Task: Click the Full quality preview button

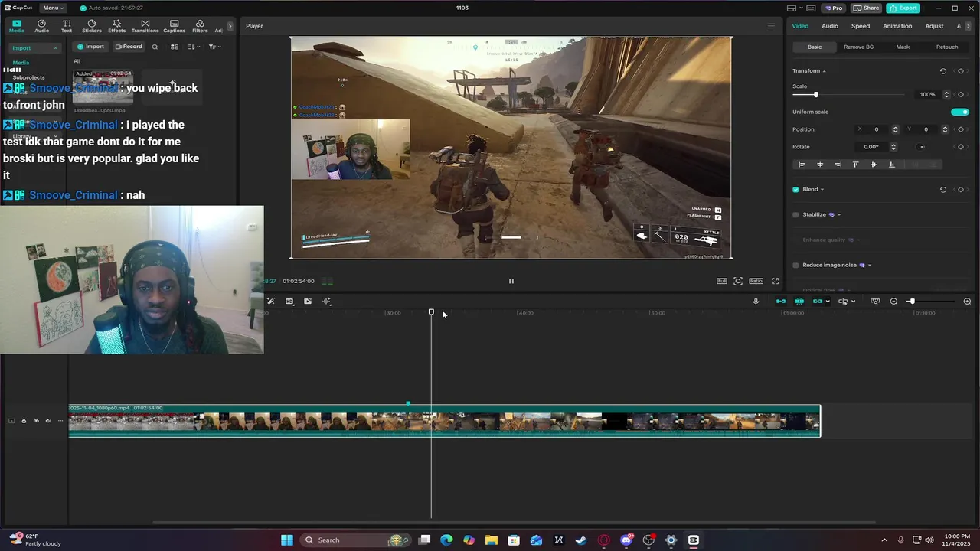Action: coord(722,281)
